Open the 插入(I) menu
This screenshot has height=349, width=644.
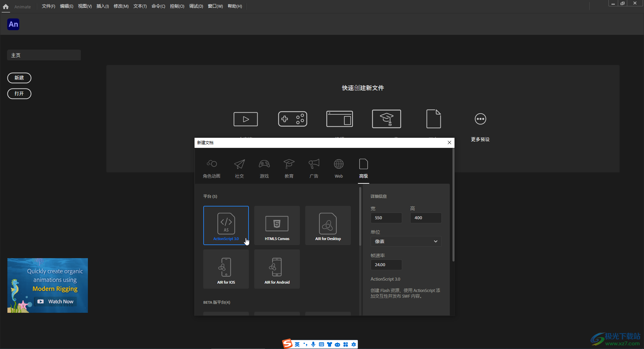[x=103, y=6]
